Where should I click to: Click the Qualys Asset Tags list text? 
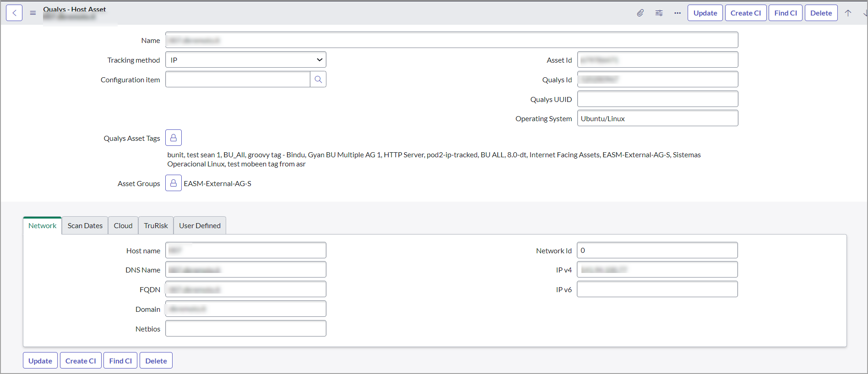pos(434,160)
